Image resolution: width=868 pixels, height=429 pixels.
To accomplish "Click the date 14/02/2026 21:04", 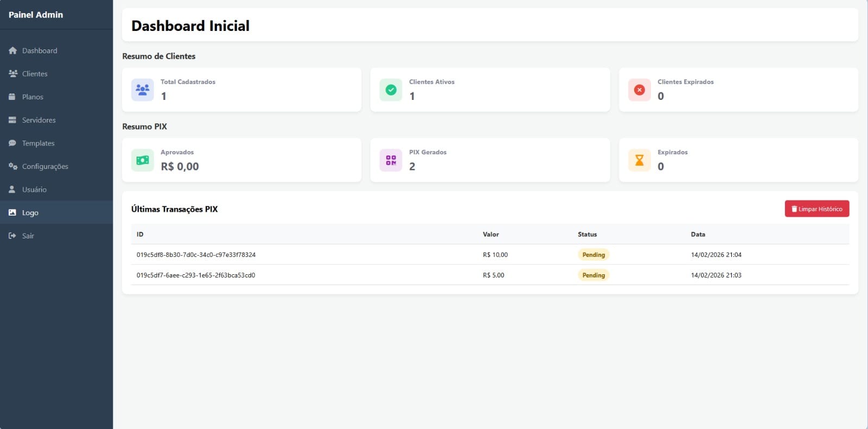I will click(x=716, y=255).
